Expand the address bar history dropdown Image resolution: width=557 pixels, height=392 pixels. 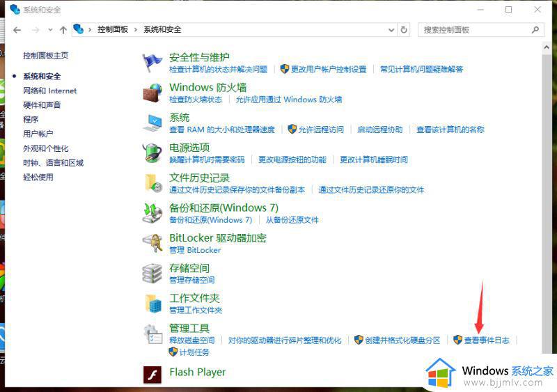[391, 30]
